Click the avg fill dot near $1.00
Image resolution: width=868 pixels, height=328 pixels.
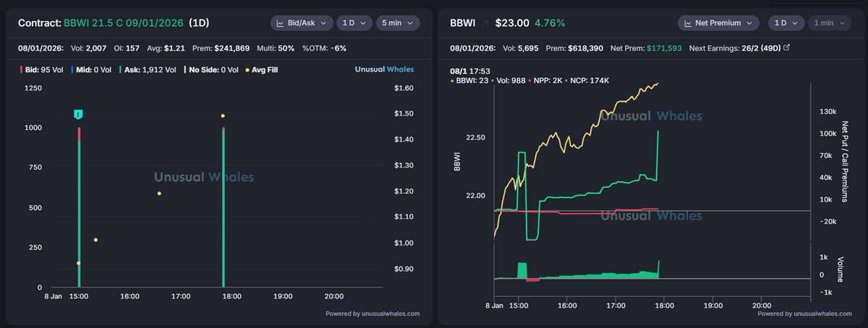pyautogui.click(x=95, y=240)
